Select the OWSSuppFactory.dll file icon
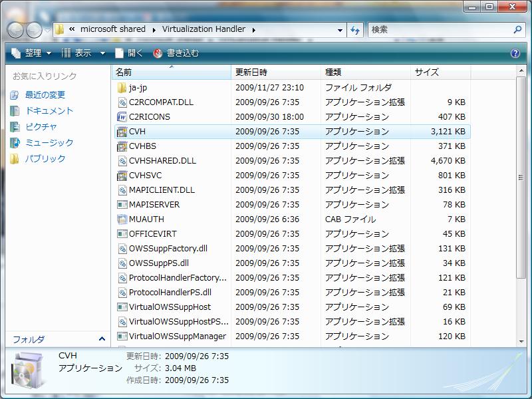 pos(122,249)
